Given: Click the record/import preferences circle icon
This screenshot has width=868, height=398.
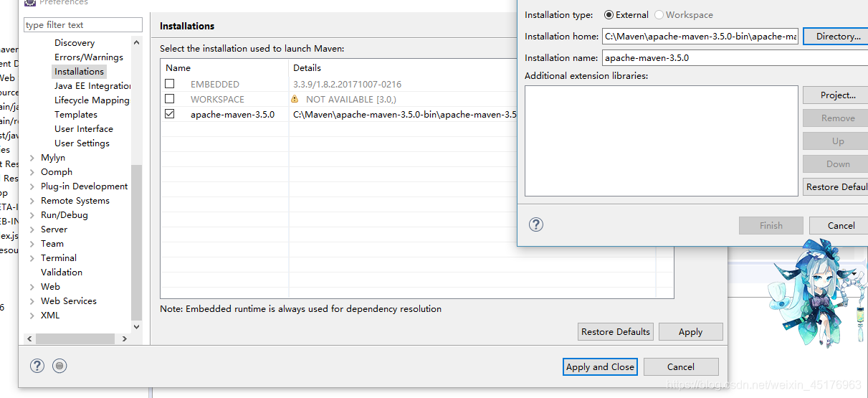Looking at the screenshot, I should pyautogui.click(x=60, y=366).
